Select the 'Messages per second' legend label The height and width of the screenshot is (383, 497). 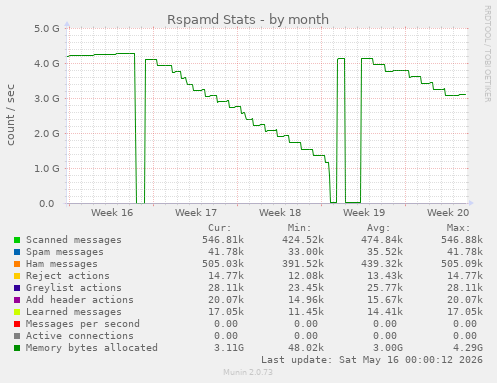pos(83,324)
